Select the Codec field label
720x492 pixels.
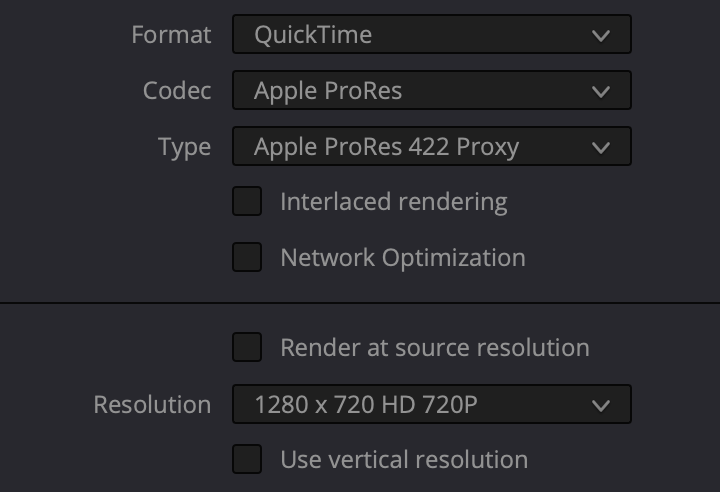[177, 90]
